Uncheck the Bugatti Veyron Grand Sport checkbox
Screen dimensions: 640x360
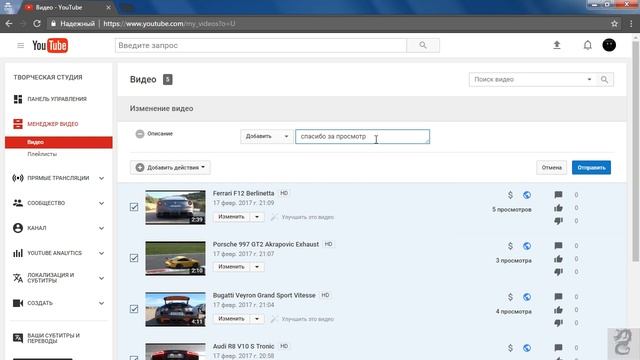[134, 309]
